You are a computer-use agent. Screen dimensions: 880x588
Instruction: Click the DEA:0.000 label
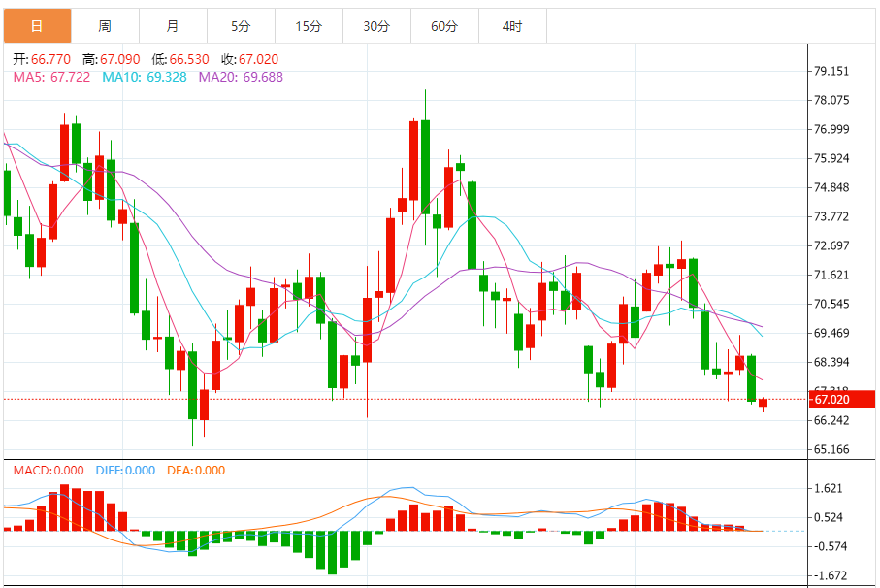click(x=196, y=471)
